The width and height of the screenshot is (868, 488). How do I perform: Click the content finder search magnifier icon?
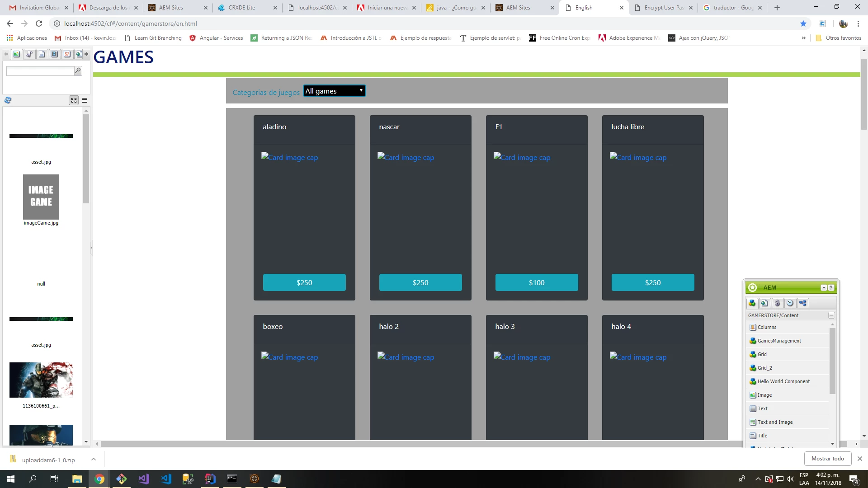(x=78, y=70)
